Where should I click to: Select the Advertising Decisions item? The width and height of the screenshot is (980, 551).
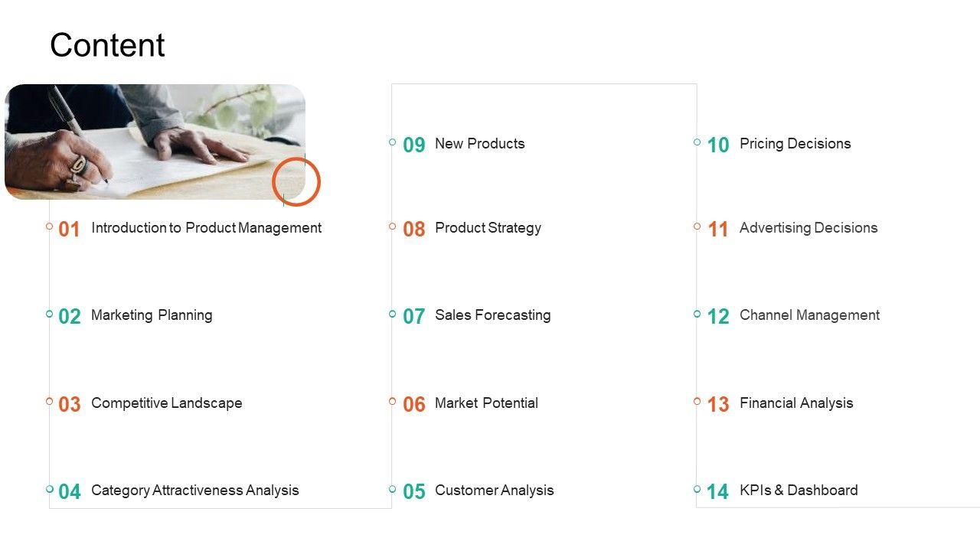[x=808, y=228]
